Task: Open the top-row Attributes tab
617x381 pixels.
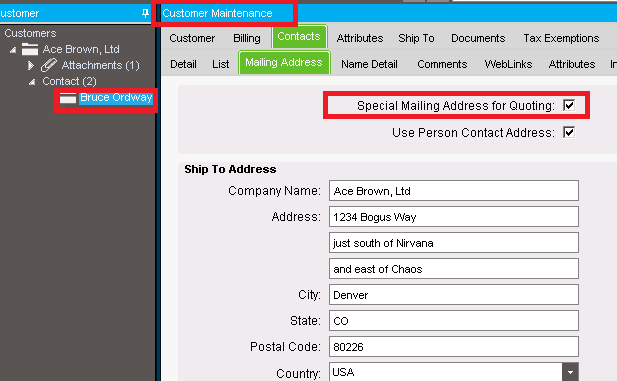Action: (x=360, y=38)
